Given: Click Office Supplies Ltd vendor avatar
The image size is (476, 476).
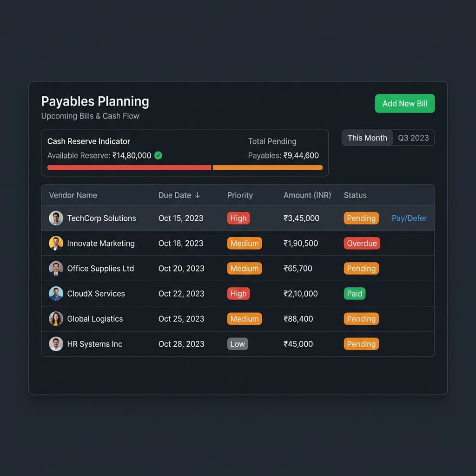Looking at the screenshot, I should 56,268.
